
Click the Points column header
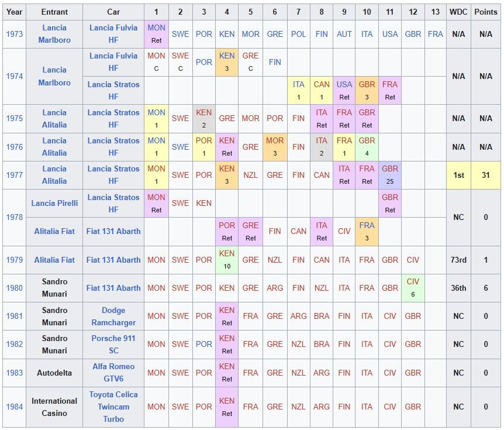pos(485,12)
